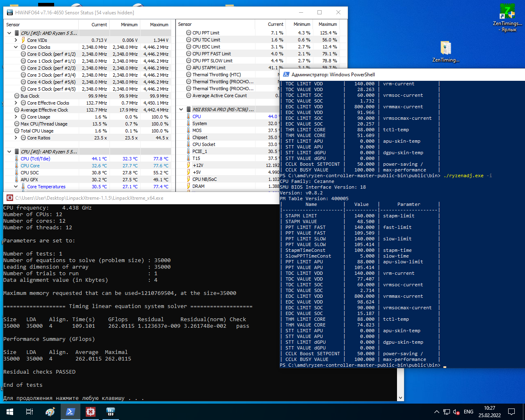This screenshot has width=525, height=420.
Task: Click the Average Effective Clock icon
Action: [17, 110]
